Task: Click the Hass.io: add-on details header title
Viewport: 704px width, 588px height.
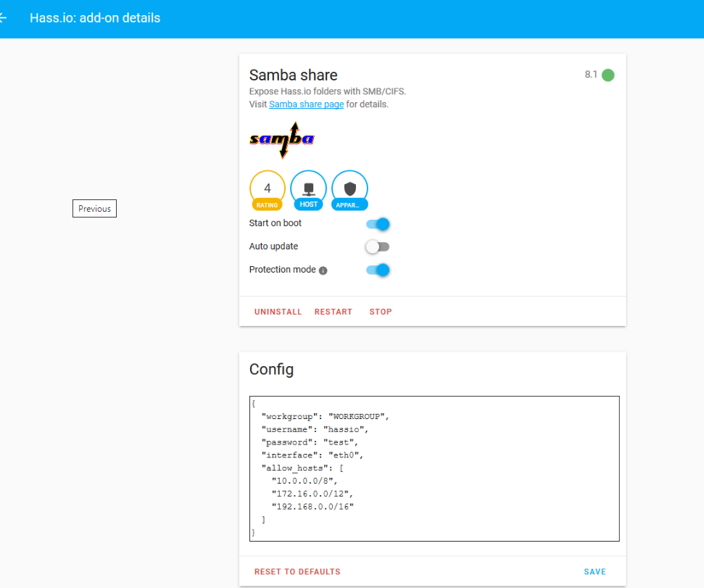Action: pyautogui.click(x=95, y=18)
